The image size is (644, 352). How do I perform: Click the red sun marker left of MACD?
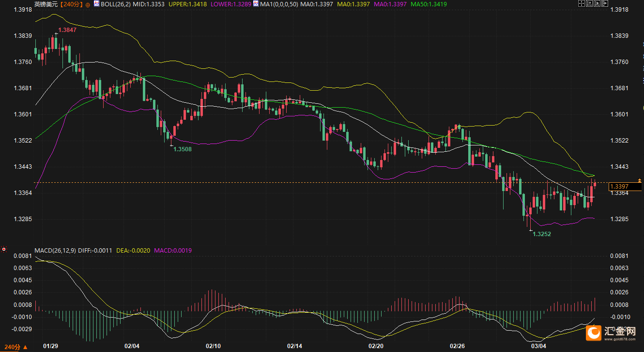4,249
